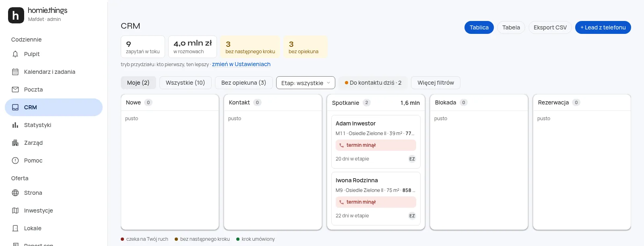Click M9 · Osiedle Zielone II details
644x246 pixels.
click(375, 190)
